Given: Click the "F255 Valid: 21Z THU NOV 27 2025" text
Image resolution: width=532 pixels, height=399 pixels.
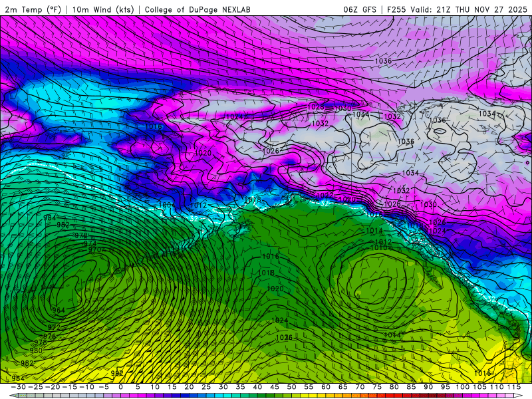Looking at the screenshot, I should click(457, 9).
